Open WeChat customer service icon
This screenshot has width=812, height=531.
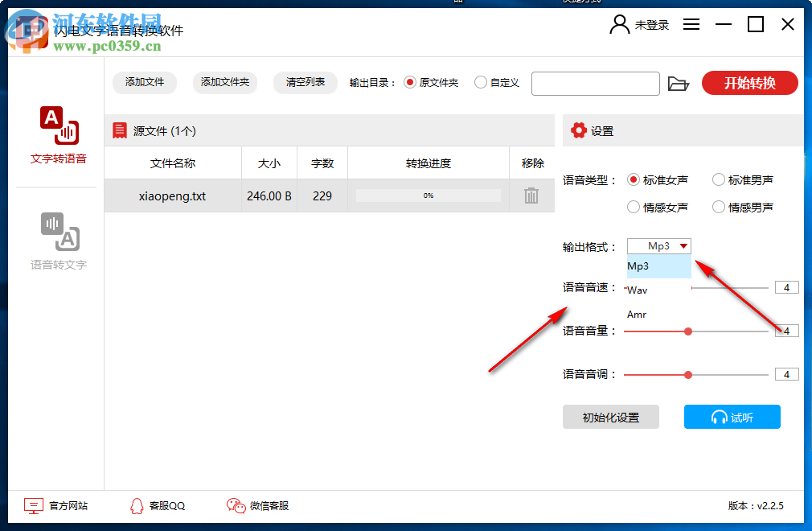[236, 505]
